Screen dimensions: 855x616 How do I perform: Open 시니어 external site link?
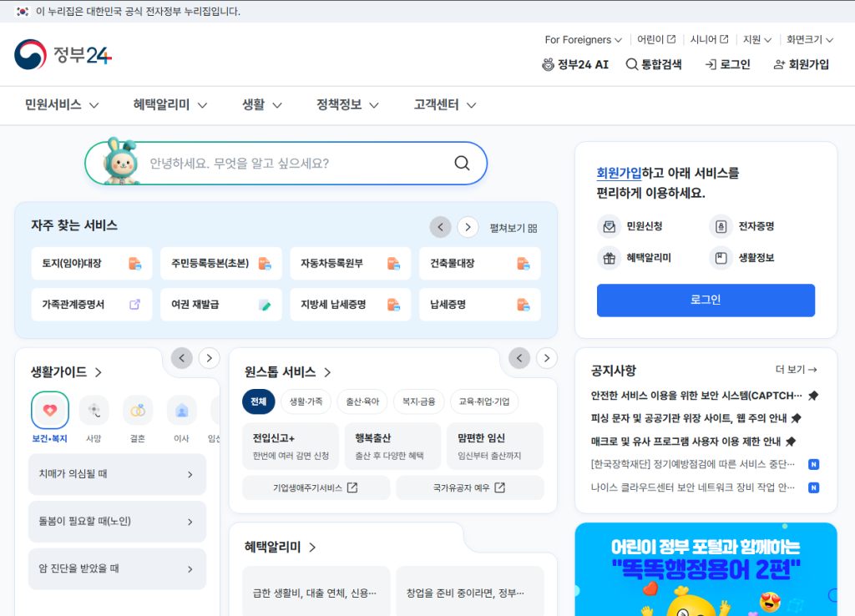pyautogui.click(x=709, y=40)
